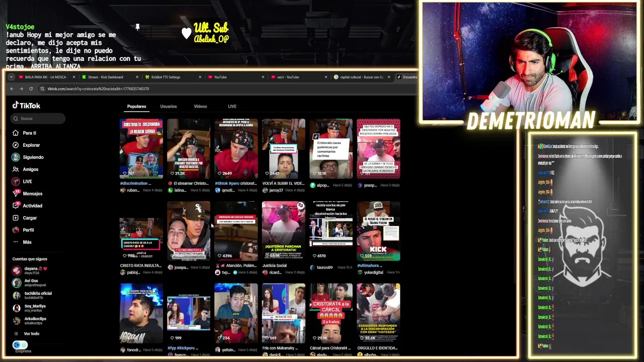The width and height of the screenshot is (644, 362).
Task: Close the Stream - Kick Dashboard tab
Action: tap(136, 77)
